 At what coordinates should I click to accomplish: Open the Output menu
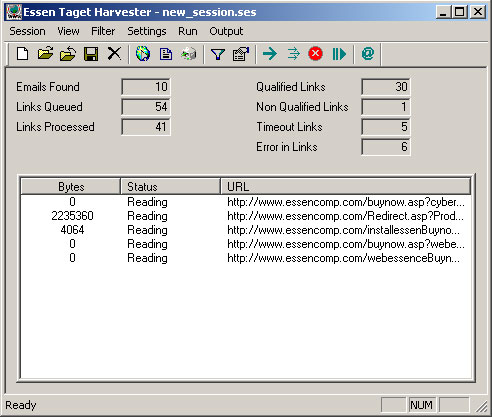tap(226, 31)
